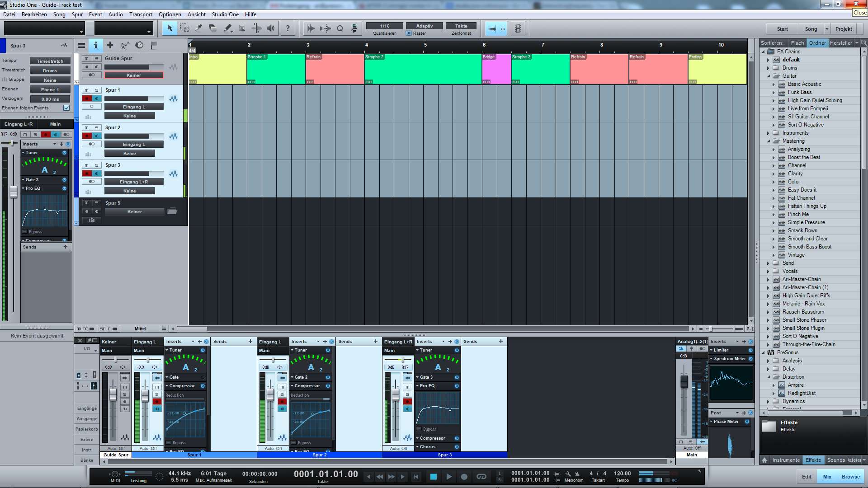Collapse the Mastering folder
Image resolution: width=868 pixels, height=488 pixels.
tap(768, 141)
